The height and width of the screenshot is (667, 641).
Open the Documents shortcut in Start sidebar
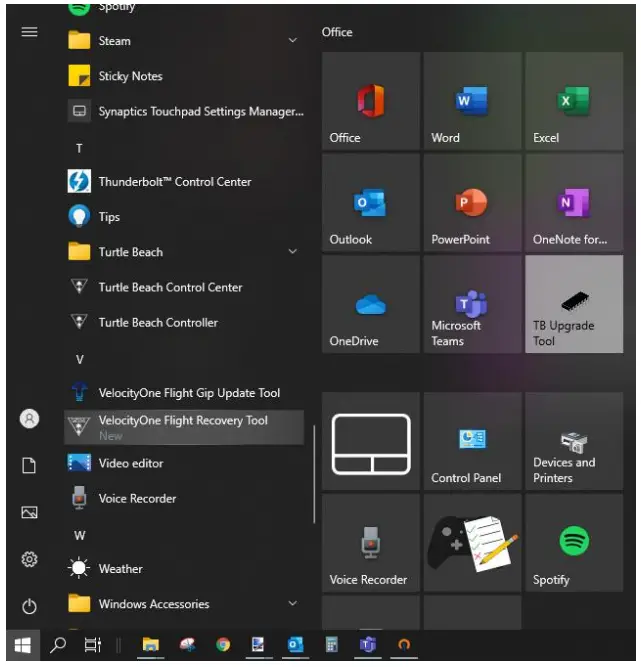click(x=29, y=465)
